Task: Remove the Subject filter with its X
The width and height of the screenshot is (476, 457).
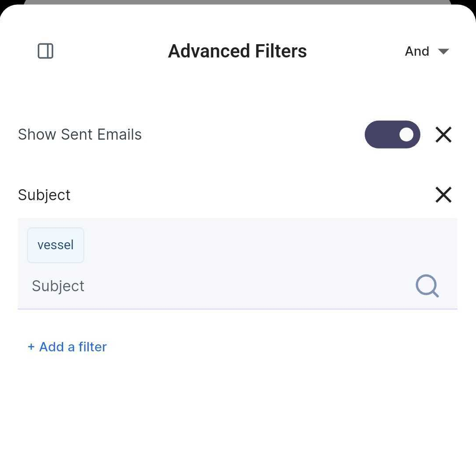Action: click(x=443, y=194)
